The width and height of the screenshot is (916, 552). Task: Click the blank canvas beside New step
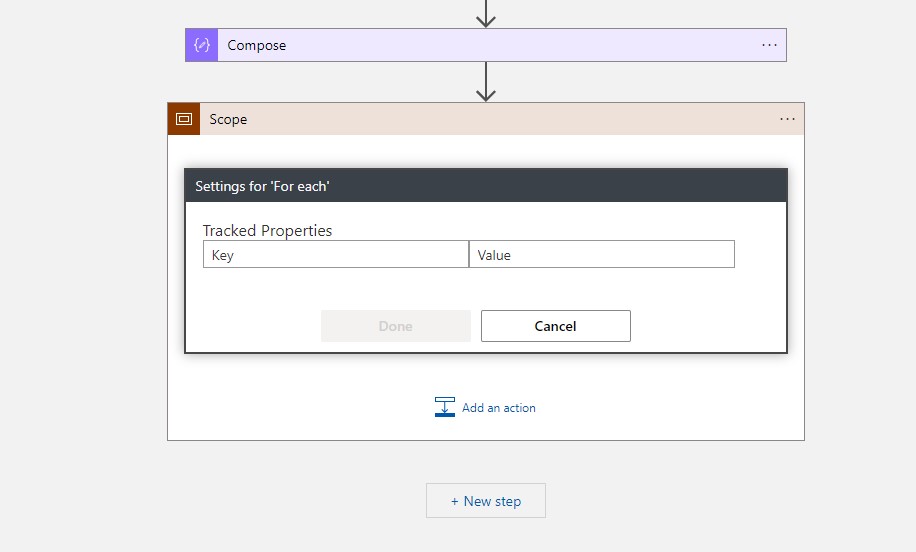pos(700,500)
